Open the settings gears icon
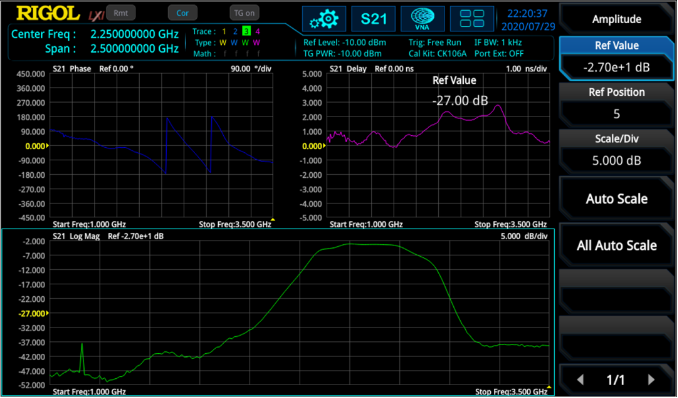678x398 pixels. tap(324, 19)
